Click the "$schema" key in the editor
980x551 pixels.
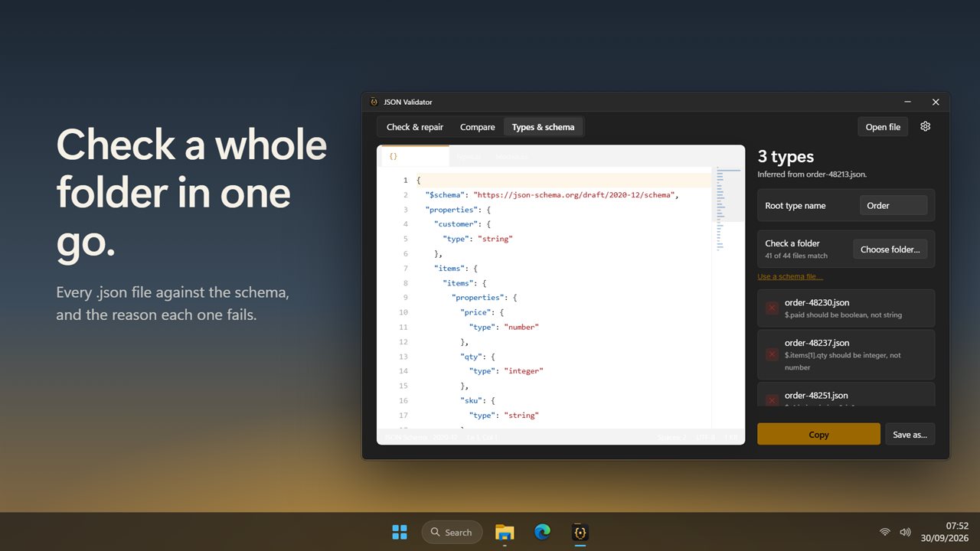click(x=446, y=195)
